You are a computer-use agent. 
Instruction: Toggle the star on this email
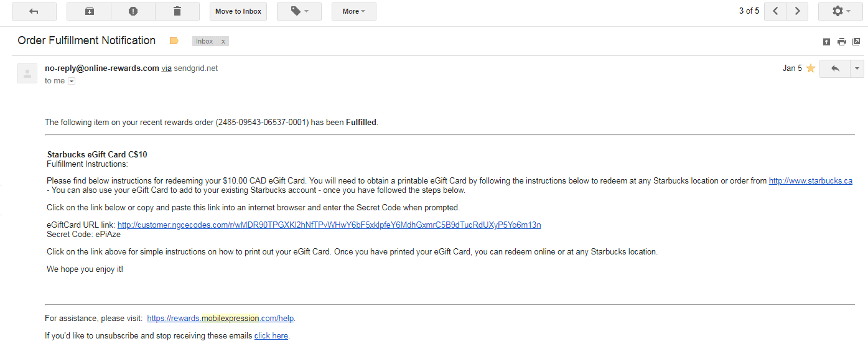[811, 68]
